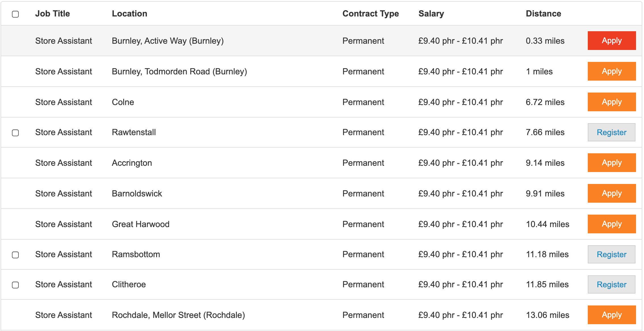
Task: Sort by the Distance column header
Action: [x=543, y=14]
